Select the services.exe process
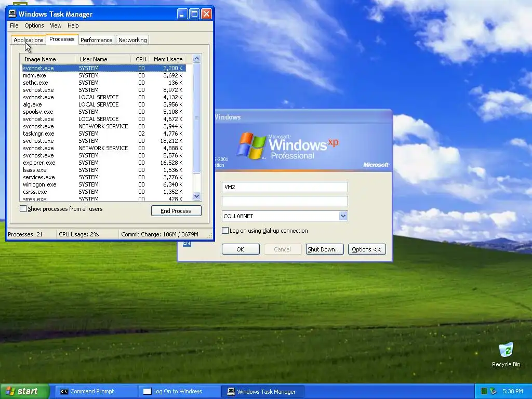Screen dimensions: 532x399 pyautogui.click(x=103, y=177)
